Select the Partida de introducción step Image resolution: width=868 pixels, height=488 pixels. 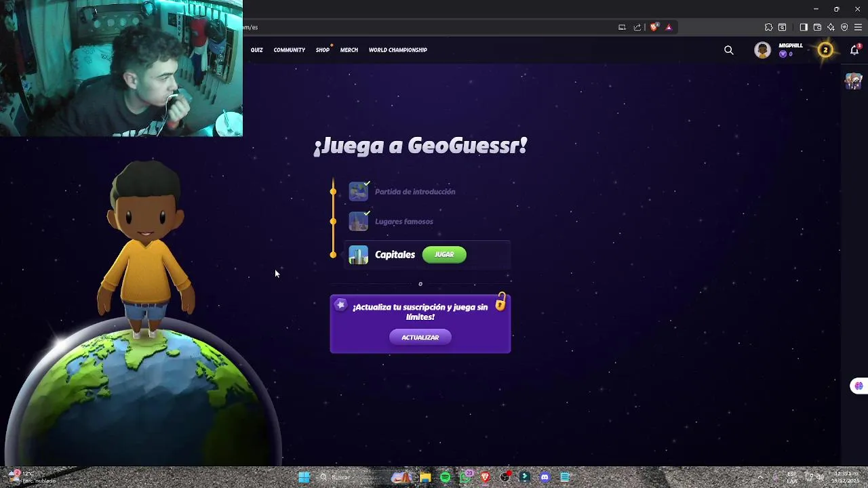[x=415, y=192]
